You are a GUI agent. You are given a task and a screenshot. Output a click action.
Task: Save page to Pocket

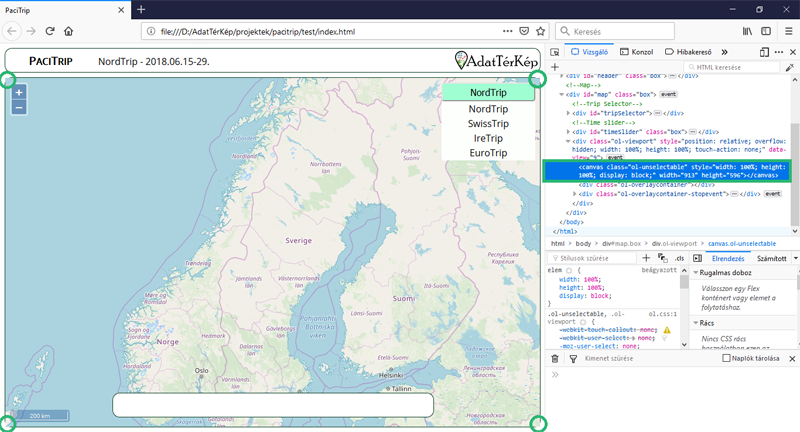[x=524, y=31]
